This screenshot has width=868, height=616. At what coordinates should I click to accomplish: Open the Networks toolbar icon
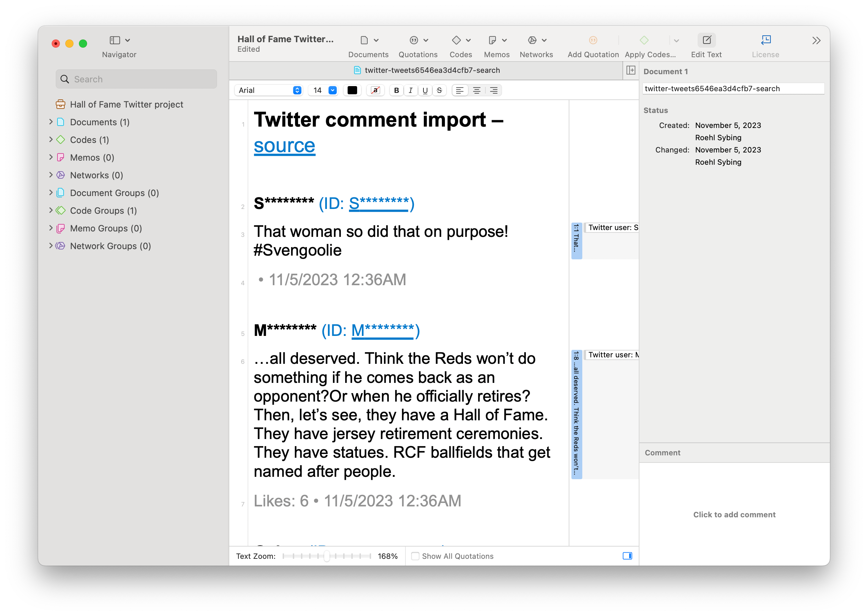532,40
